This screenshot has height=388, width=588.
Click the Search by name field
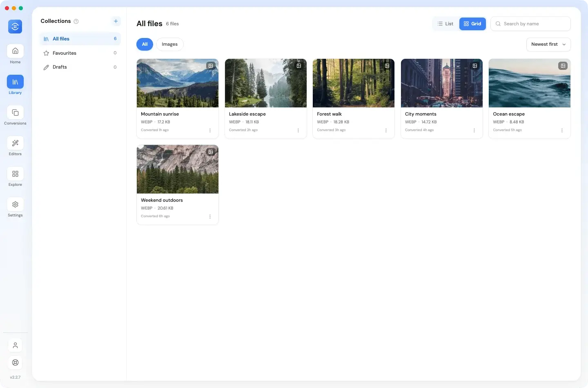[530, 24]
